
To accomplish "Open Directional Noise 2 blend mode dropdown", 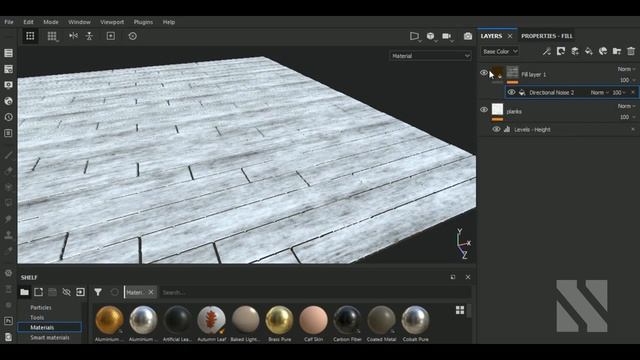I will click(600, 93).
